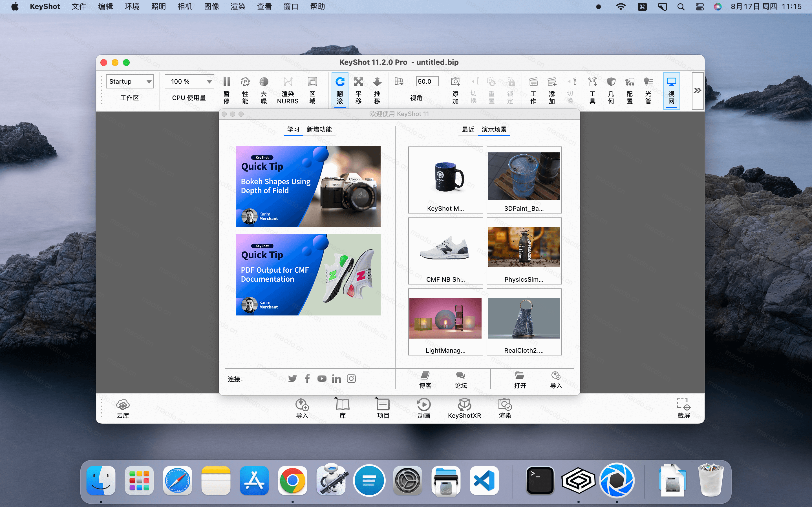
Task: Open the KeyShot library panel
Action: (342, 407)
